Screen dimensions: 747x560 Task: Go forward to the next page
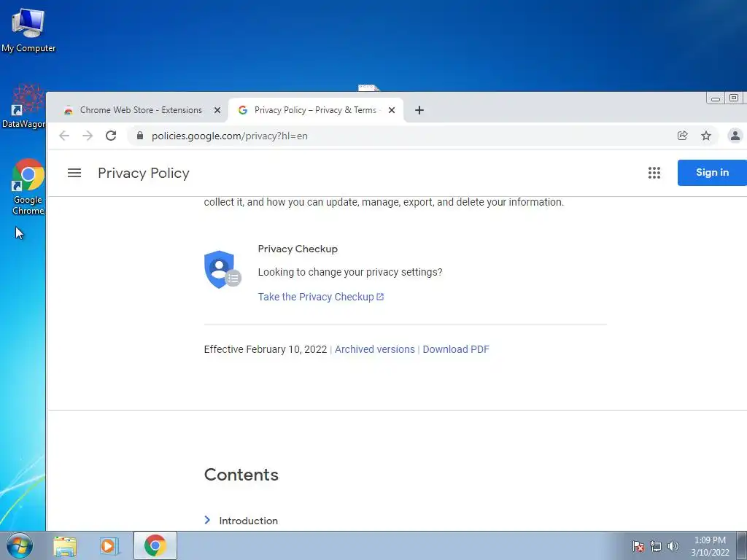click(88, 136)
